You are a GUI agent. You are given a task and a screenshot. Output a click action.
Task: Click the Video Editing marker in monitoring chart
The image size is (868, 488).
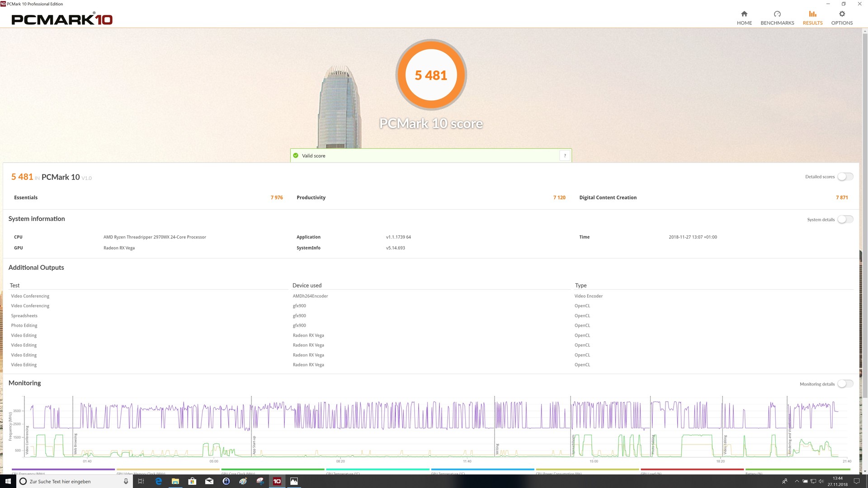click(725, 445)
